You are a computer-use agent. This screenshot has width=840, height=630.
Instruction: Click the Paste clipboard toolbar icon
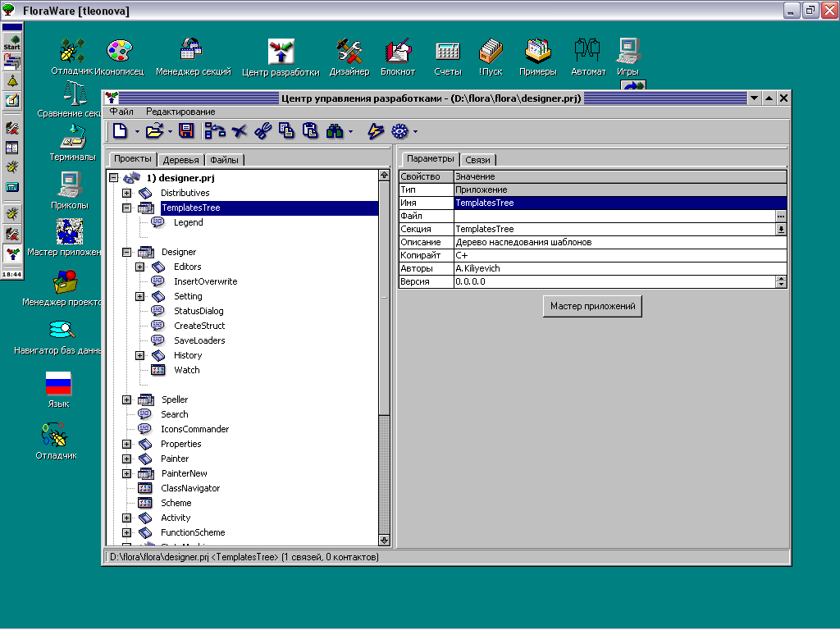pyautogui.click(x=310, y=130)
